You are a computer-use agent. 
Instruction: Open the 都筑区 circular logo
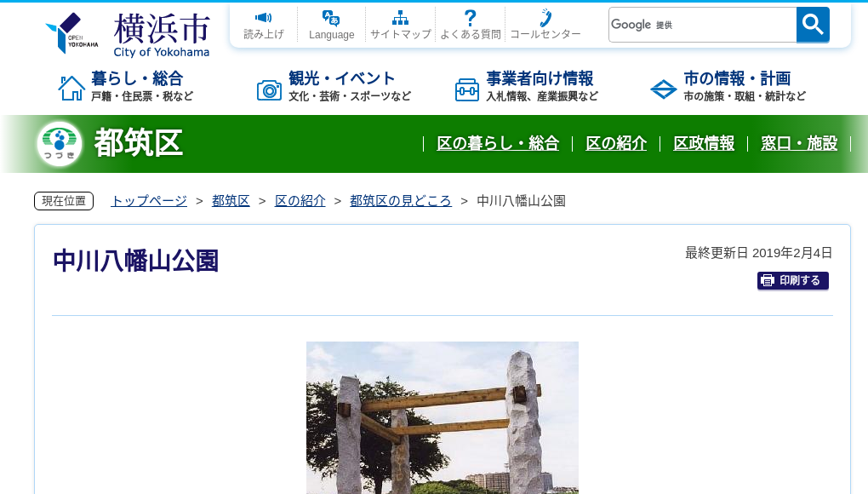tap(58, 141)
